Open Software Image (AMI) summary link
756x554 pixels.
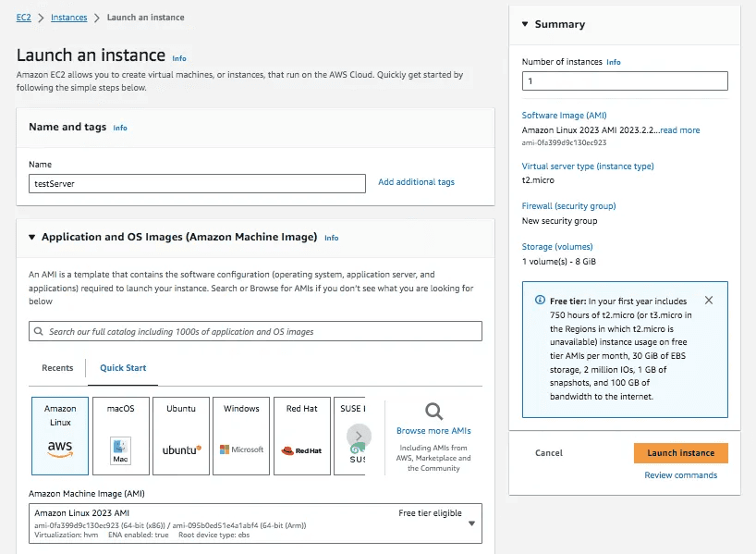pos(564,116)
